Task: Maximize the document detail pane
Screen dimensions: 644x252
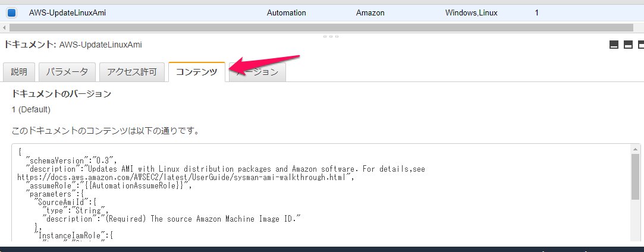Action: [x=641, y=45]
